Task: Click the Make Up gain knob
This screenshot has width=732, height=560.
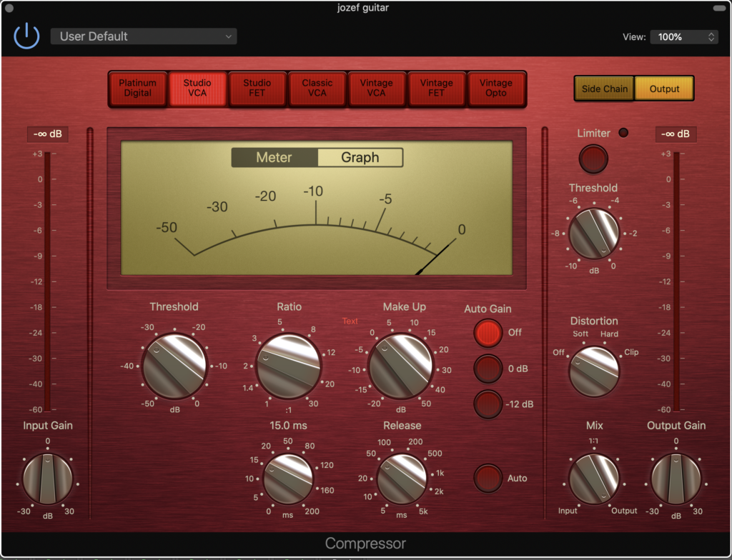Action: coord(400,366)
